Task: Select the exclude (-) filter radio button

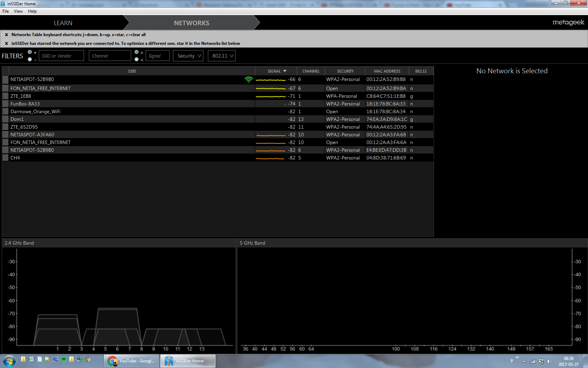Action: 30,59
